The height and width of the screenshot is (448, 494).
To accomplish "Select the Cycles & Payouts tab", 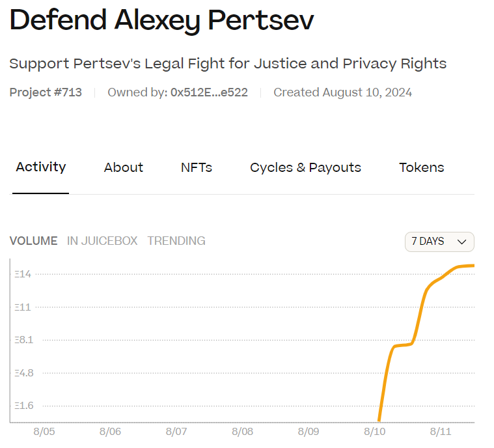I will 305,167.
